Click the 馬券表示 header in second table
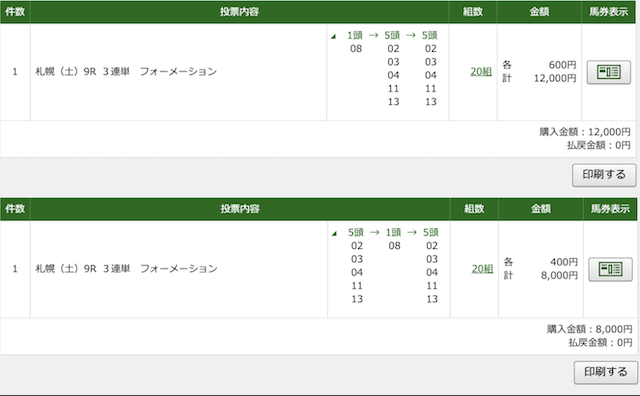The image size is (640, 396). pyautogui.click(x=610, y=209)
